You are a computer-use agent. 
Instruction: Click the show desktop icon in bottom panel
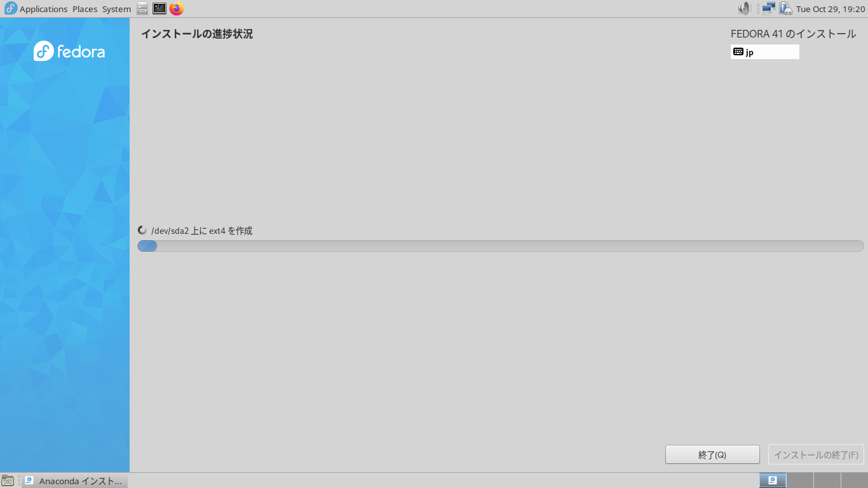(8, 480)
